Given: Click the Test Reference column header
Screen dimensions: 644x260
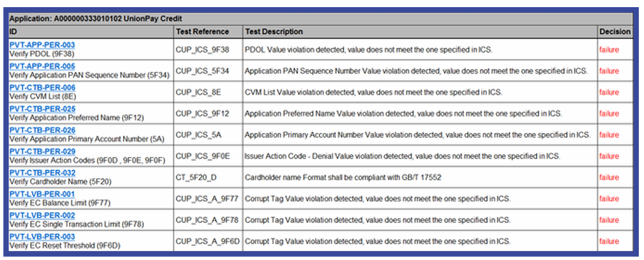Looking at the screenshot, I should point(203,31).
